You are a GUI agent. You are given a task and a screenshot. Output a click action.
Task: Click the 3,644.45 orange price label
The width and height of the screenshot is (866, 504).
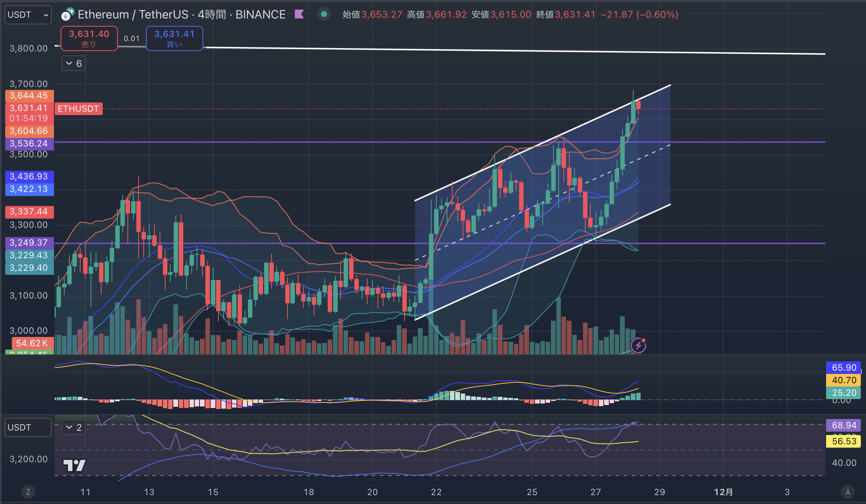(29, 96)
